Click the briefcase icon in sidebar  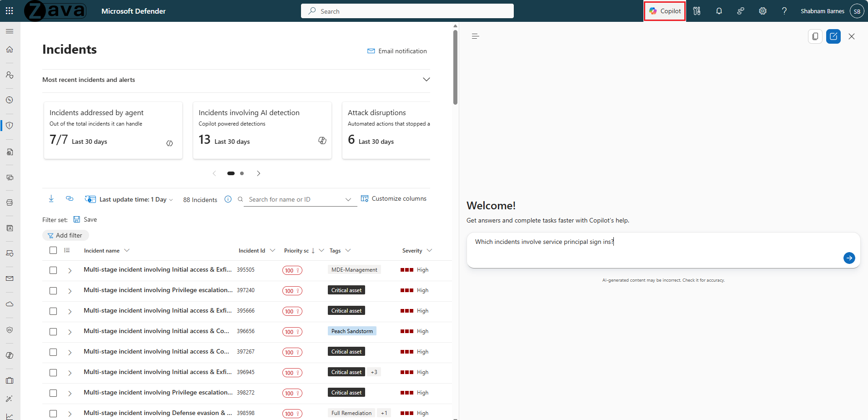[x=10, y=380]
